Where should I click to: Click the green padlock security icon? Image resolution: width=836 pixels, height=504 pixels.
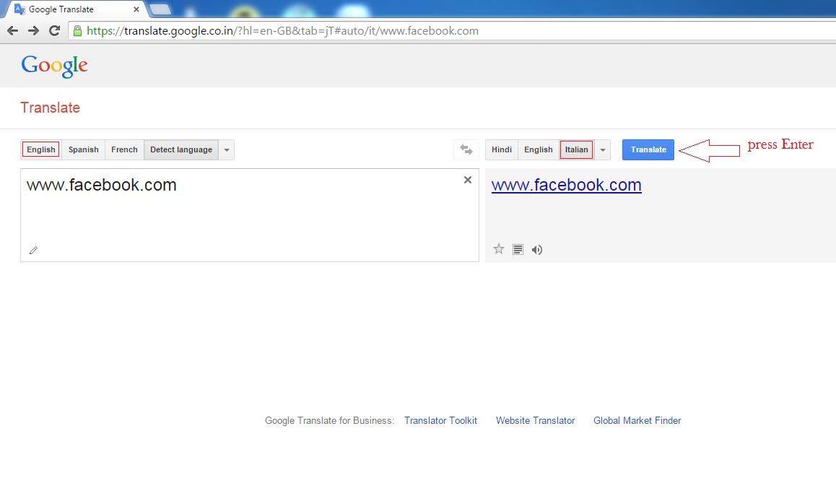coord(78,31)
